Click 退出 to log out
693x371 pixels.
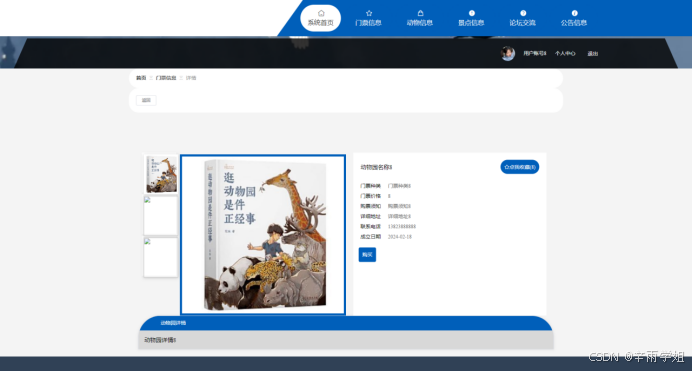point(593,54)
